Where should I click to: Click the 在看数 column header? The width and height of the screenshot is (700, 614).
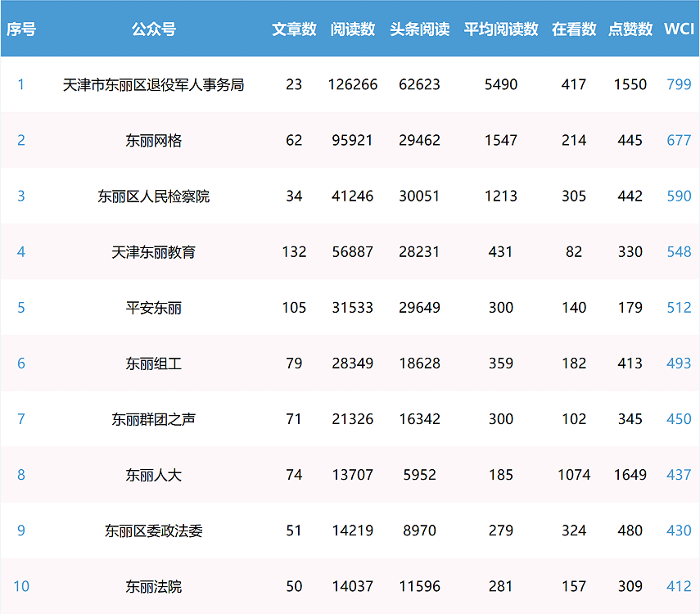pyautogui.click(x=574, y=29)
